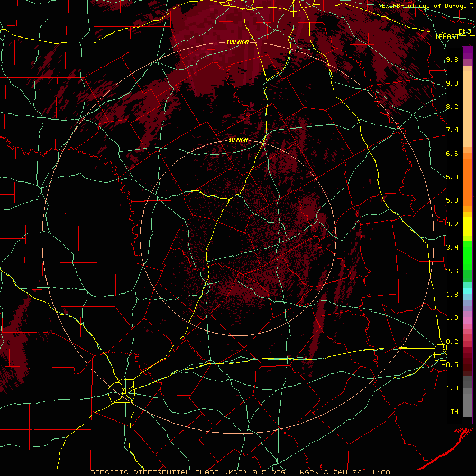Click the 5.8 color scale value
Screen dimensions: 476x476
(452, 177)
